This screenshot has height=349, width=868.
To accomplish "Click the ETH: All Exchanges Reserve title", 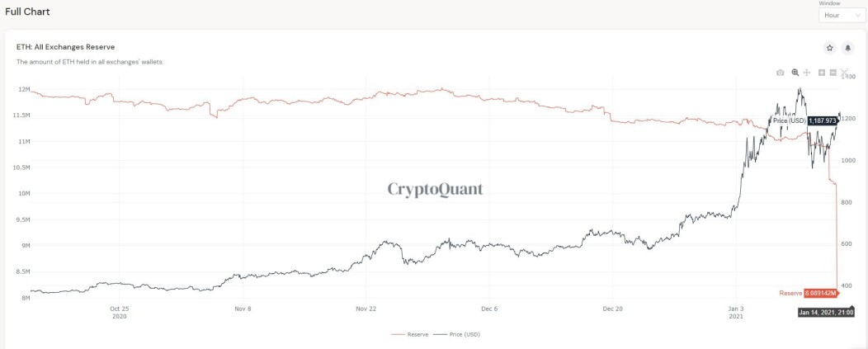I will [65, 47].
